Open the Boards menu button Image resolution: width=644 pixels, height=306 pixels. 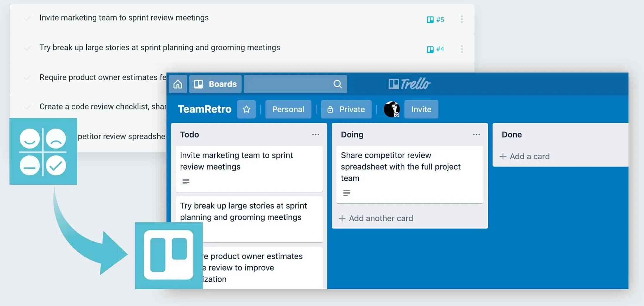[x=215, y=84]
